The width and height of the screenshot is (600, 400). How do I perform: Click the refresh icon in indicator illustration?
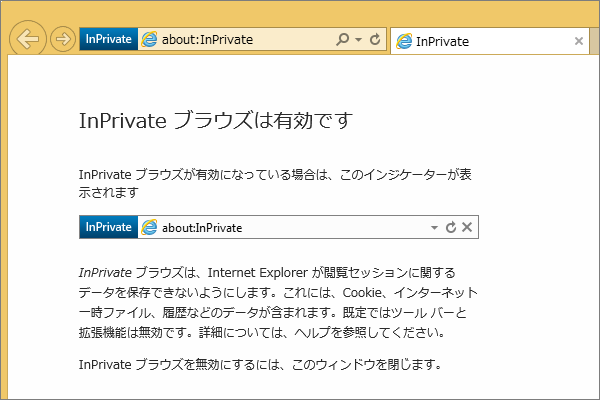click(x=451, y=227)
